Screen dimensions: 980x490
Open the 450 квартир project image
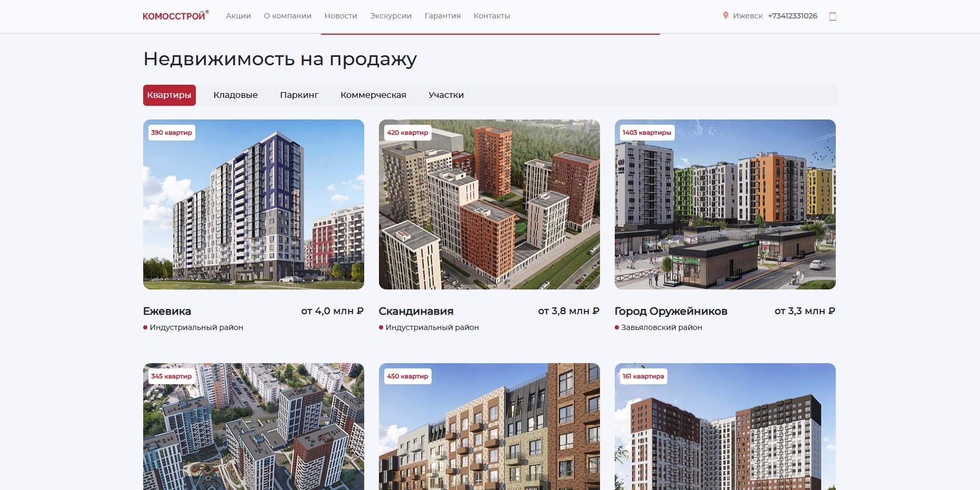(489, 426)
